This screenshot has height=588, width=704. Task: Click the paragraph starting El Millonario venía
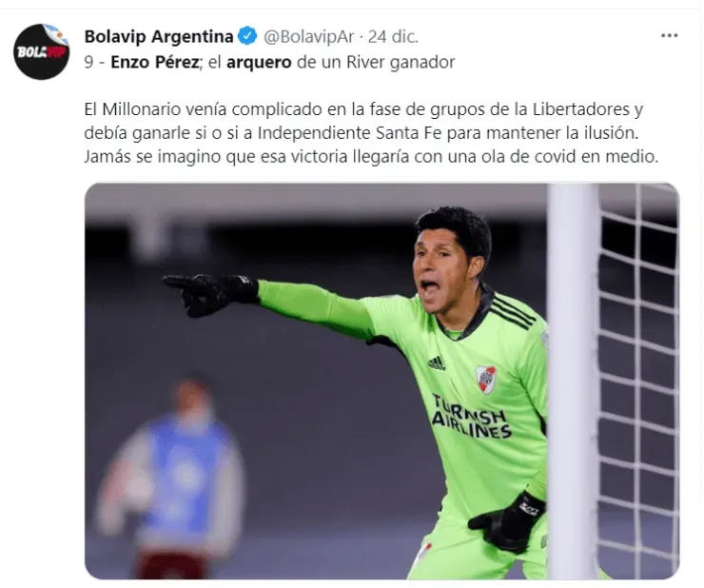click(x=371, y=133)
